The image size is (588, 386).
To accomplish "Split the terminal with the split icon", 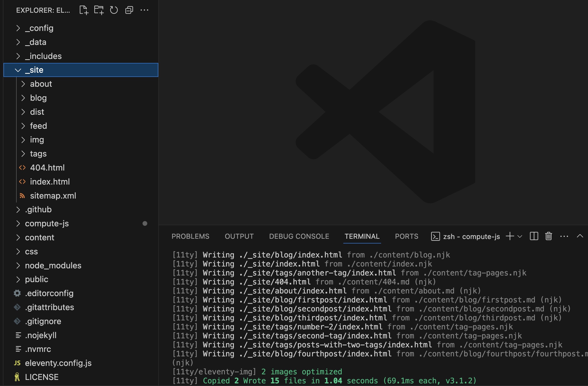I will tap(534, 236).
